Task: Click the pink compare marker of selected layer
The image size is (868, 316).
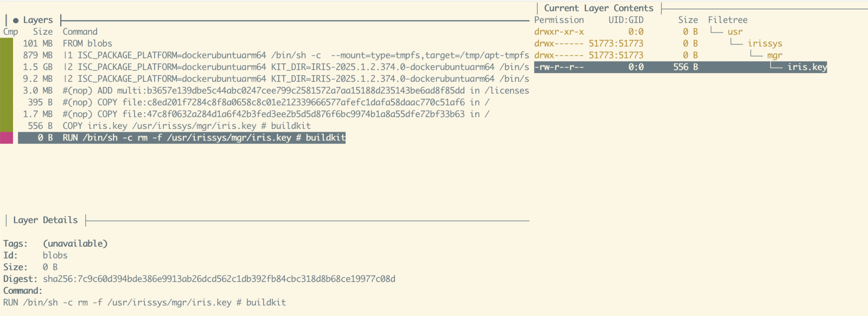Action: (x=7, y=138)
